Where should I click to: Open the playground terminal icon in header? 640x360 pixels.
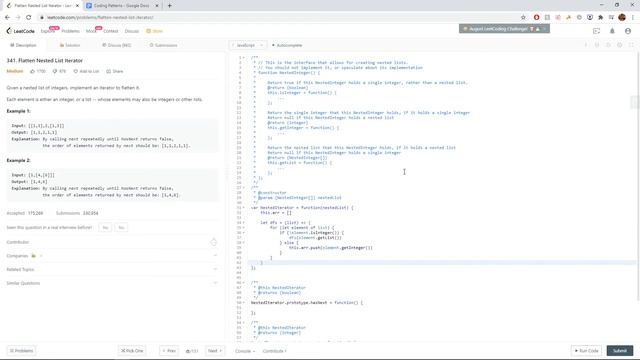point(596,31)
